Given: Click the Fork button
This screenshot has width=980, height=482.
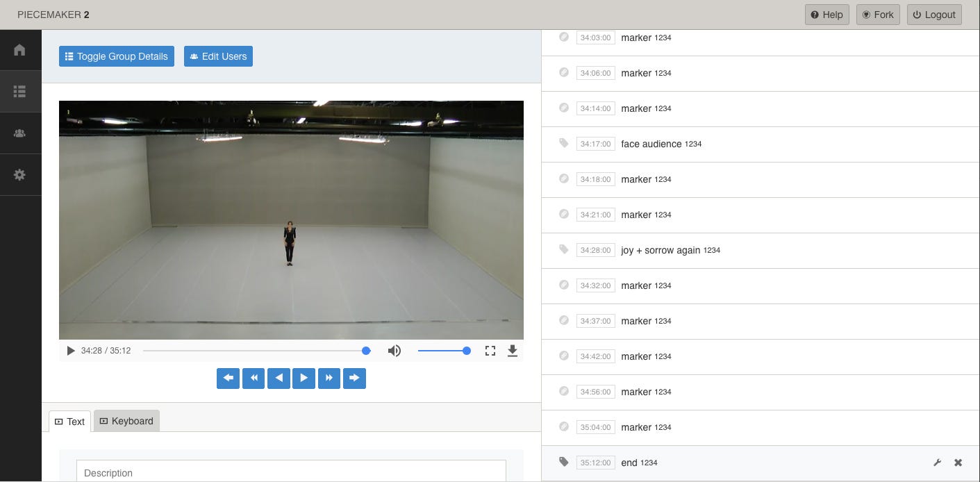Looking at the screenshot, I should [878, 15].
